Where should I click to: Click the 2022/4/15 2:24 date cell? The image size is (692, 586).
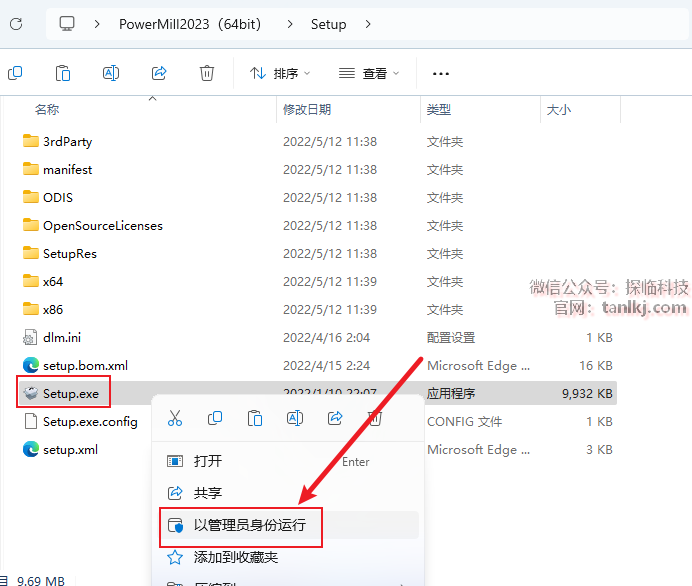pos(326,366)
